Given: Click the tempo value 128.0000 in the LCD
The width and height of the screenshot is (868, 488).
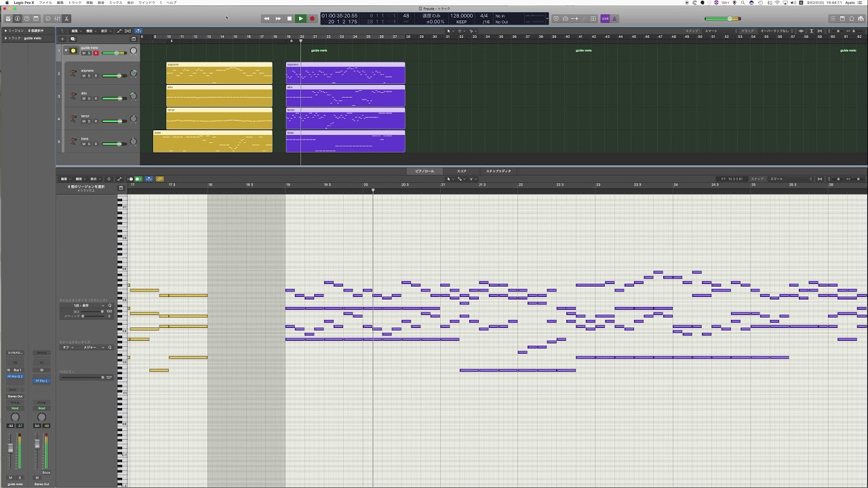Looking at the screenshot, I should click(461, 16).
